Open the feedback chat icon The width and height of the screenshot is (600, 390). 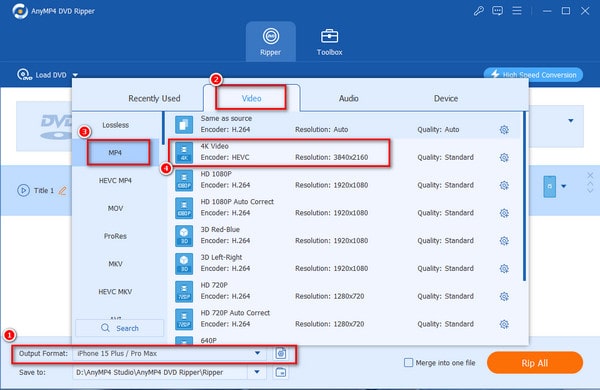497,11
